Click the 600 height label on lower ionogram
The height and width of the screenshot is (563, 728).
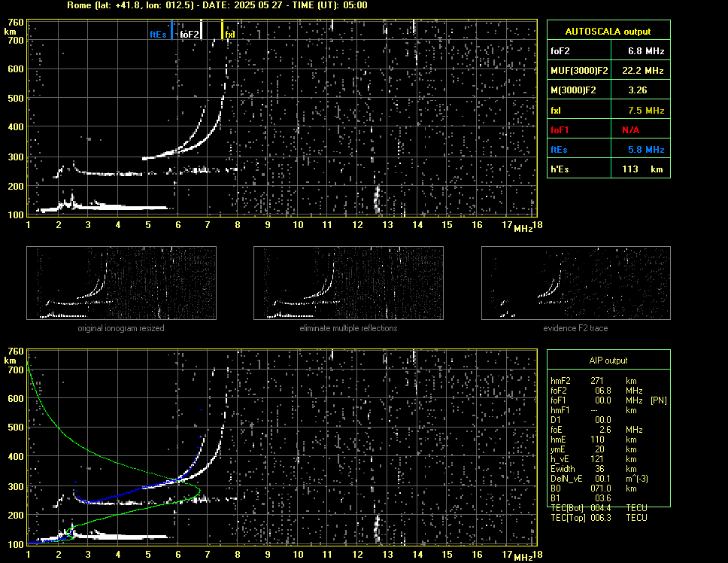click(16, 399)
